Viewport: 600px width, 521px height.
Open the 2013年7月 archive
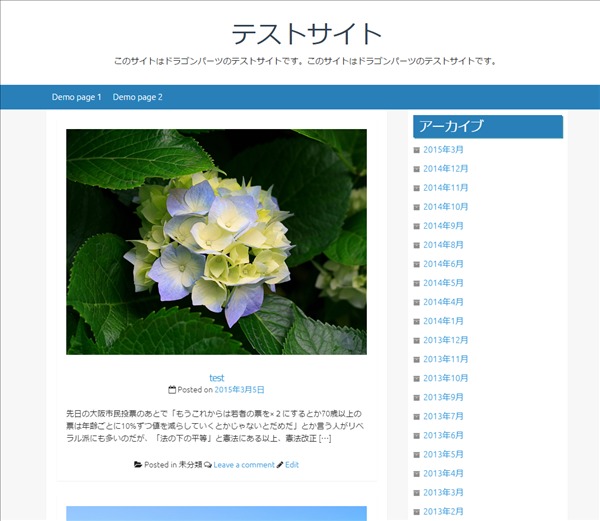[x=443, y=417]
